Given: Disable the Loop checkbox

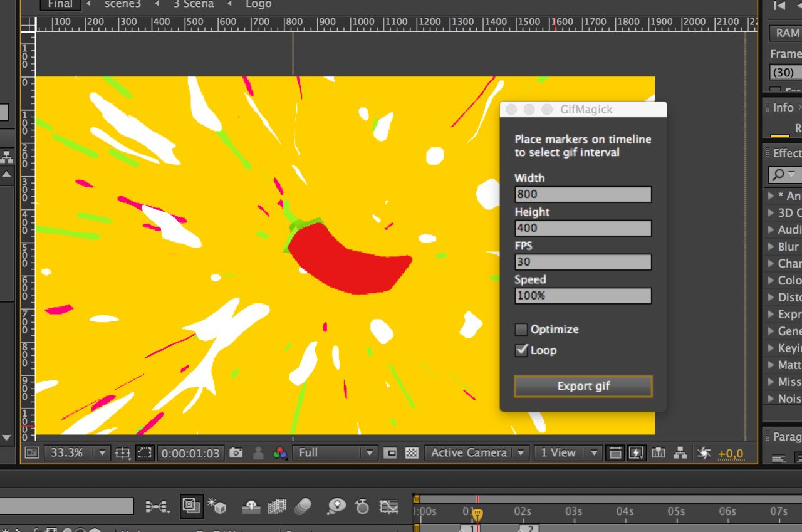Looking at the screenshot, I should 521,350.
